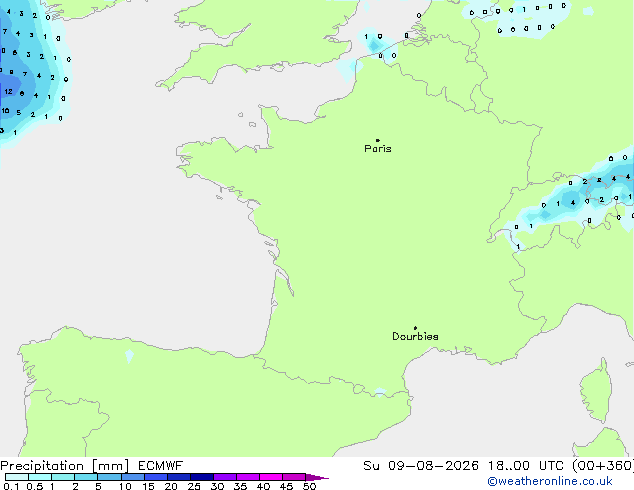Click the above-50 mm arrow tip of legend
The image size is (634, 490).
coord(317,477)
